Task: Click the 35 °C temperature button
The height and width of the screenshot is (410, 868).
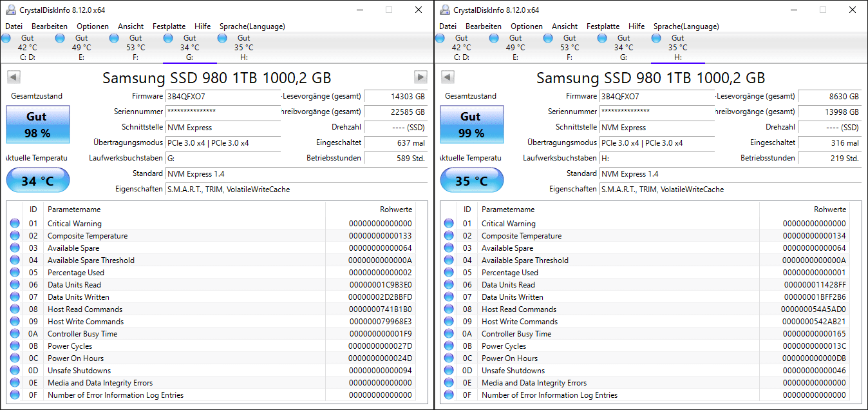Action: [471, 181]
